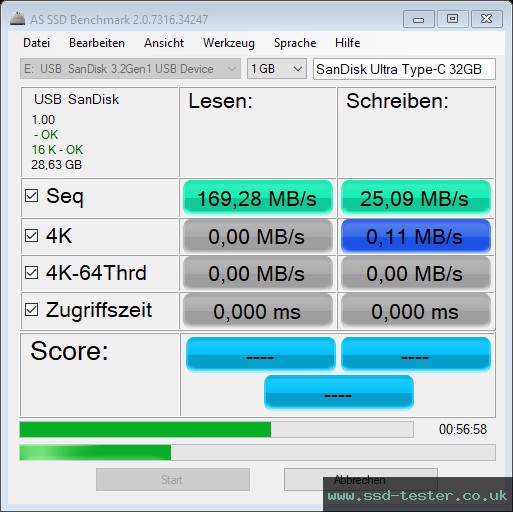Click the 16 K - OK alignment text

coord(57,150)
